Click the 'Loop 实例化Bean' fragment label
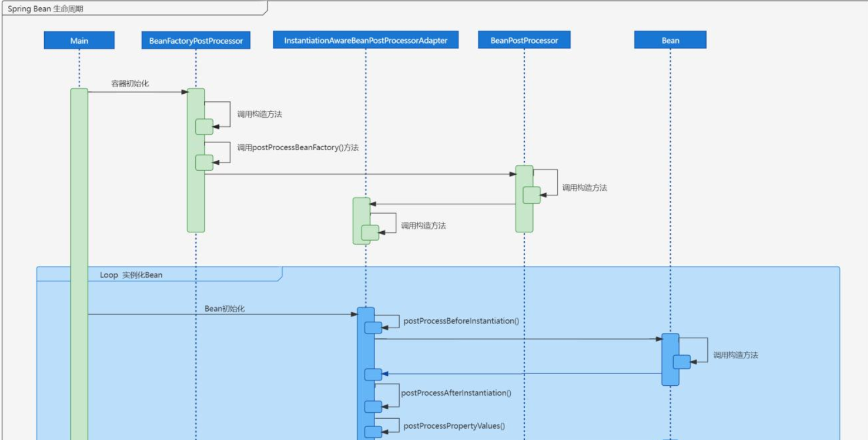 tap(131, 275)
